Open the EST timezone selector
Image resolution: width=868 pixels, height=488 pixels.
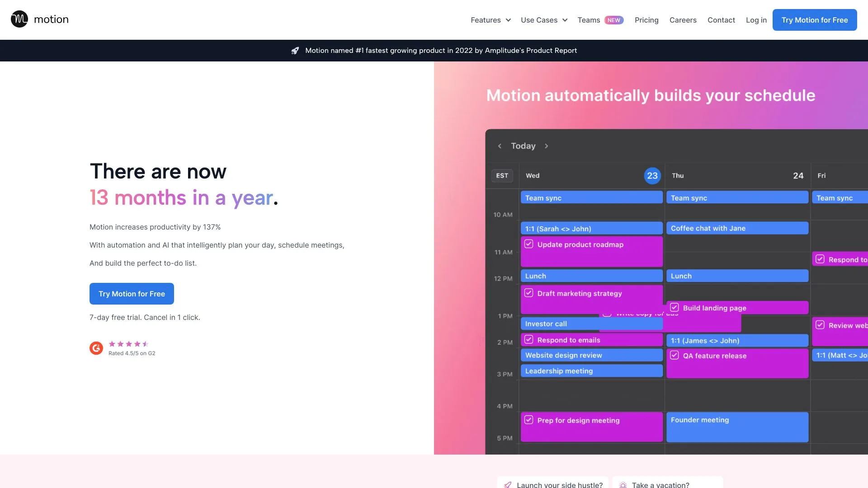(502, 176)
